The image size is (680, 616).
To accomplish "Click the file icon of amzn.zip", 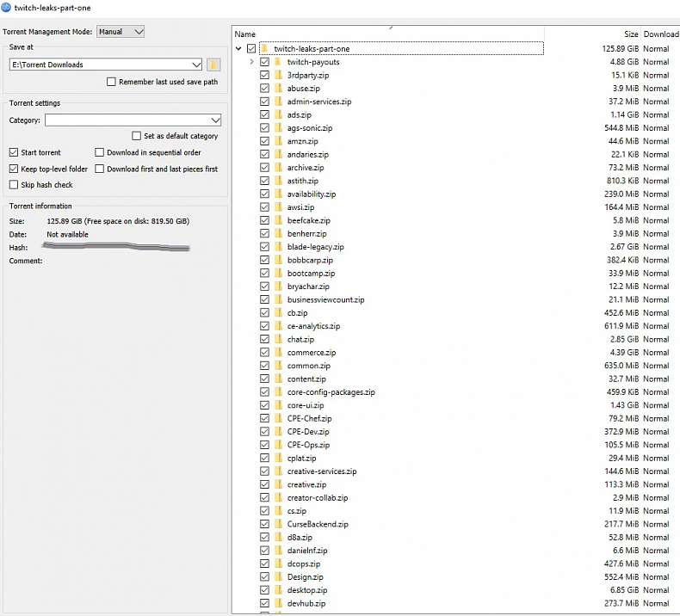I will (278, 141).
